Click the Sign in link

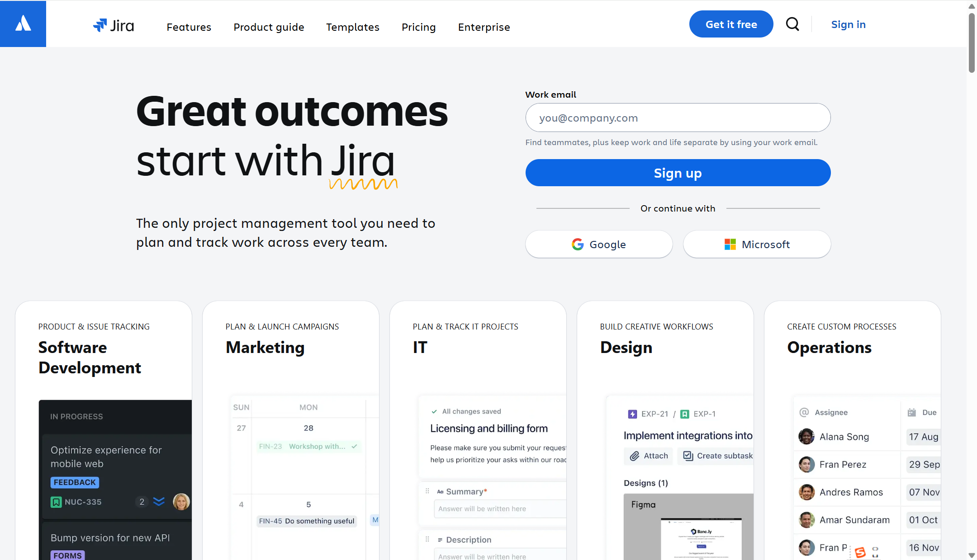[x=848, y=24]
